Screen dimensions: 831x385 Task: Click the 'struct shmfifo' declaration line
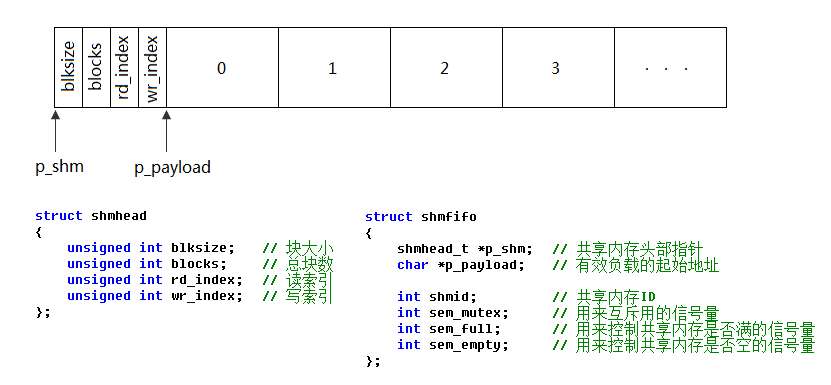pos(421,217)
